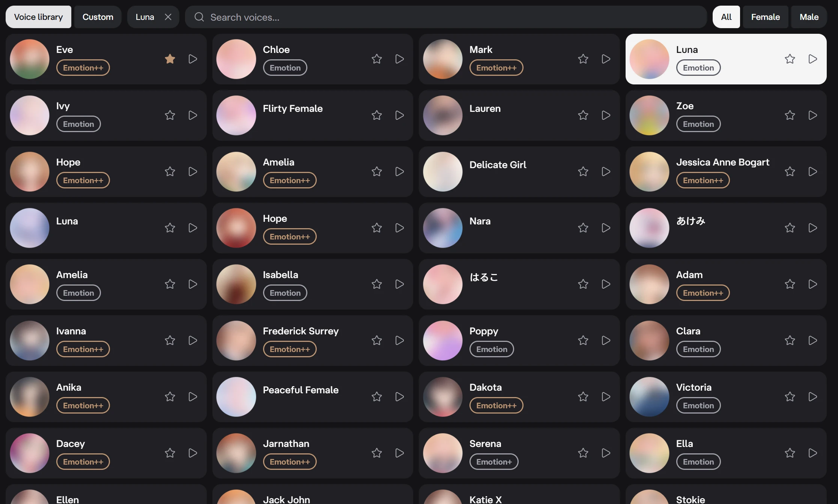Open the Voice library tab
Image resolution: width=838 pixels, height=504 pixels.
coord(38,17)
